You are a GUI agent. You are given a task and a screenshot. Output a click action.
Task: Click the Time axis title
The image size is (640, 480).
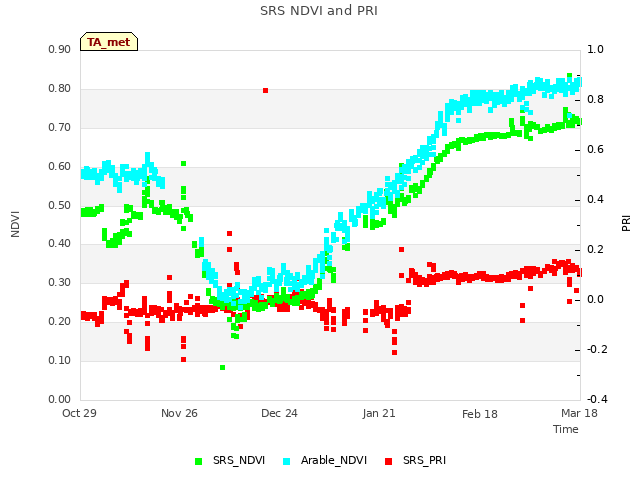click(x=566, y=429)
